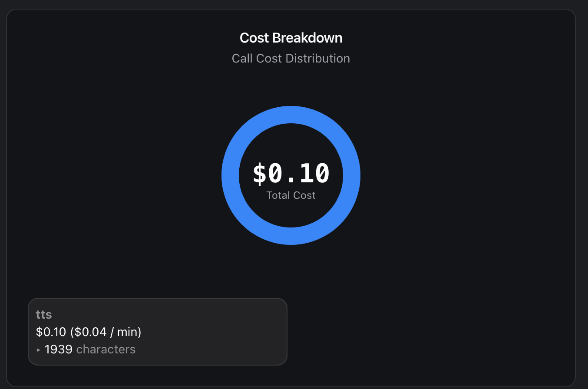The height and width of the screenshot is (389, 588).
Task: Click the word characters in the tts card
Action: [106, 349]
